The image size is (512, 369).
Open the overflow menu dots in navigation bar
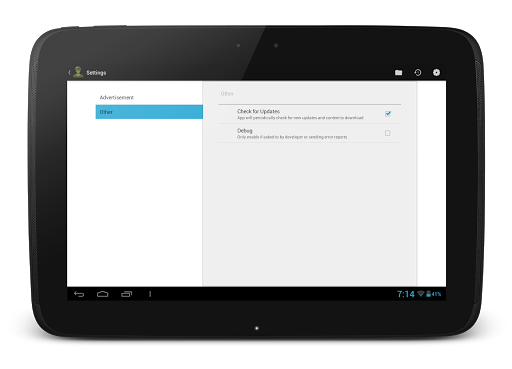[150, 294]
